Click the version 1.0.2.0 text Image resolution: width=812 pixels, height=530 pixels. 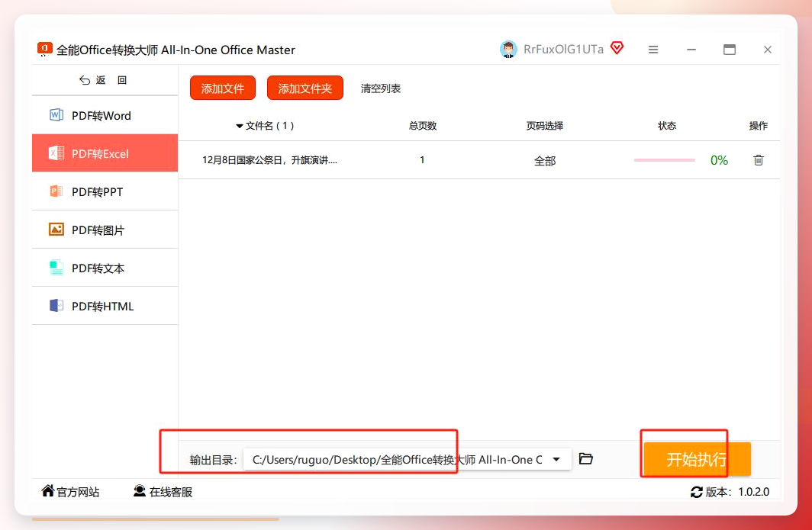click(x=753, y=492)
